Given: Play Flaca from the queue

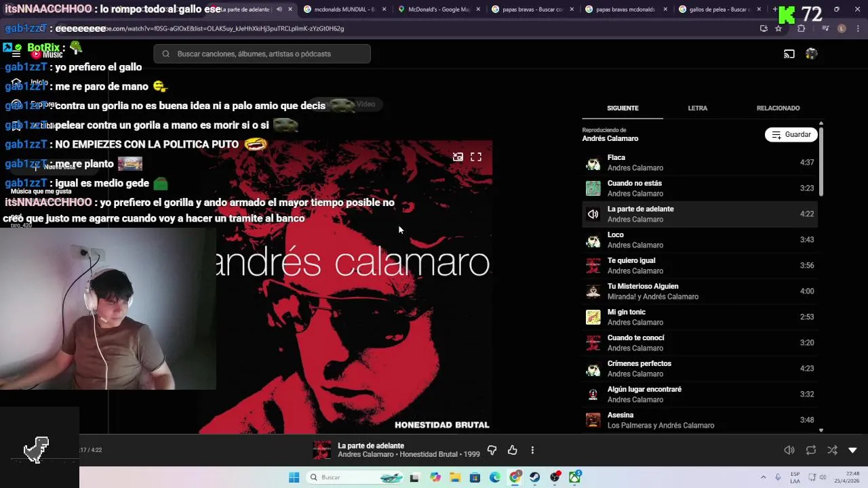Looking at the screenshot, I should click(x=699, y=163).
